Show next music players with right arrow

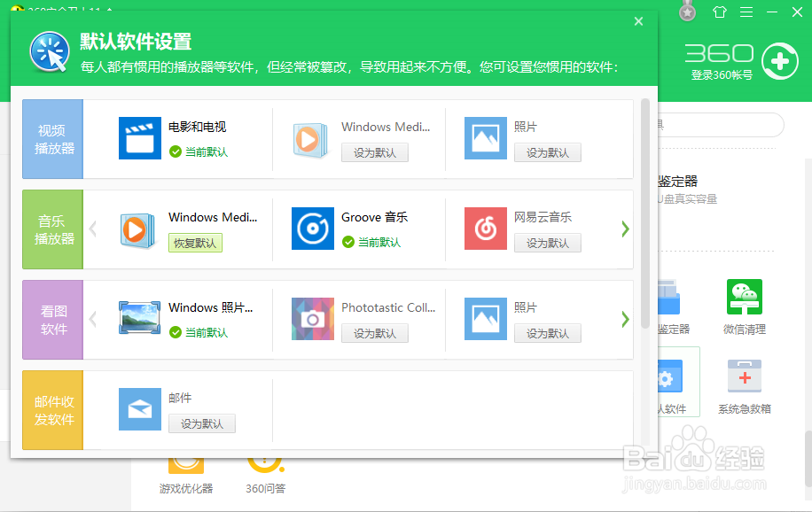point(625,229)
